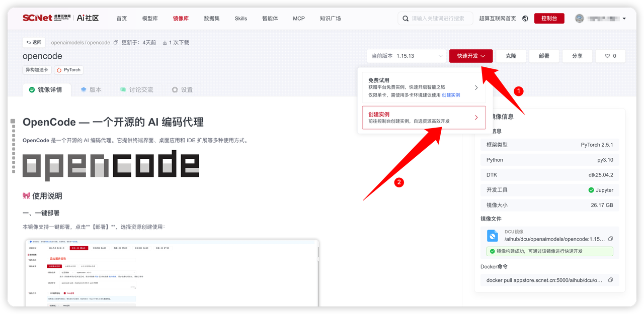Select 免费试用 option

[x=424, y=87]
